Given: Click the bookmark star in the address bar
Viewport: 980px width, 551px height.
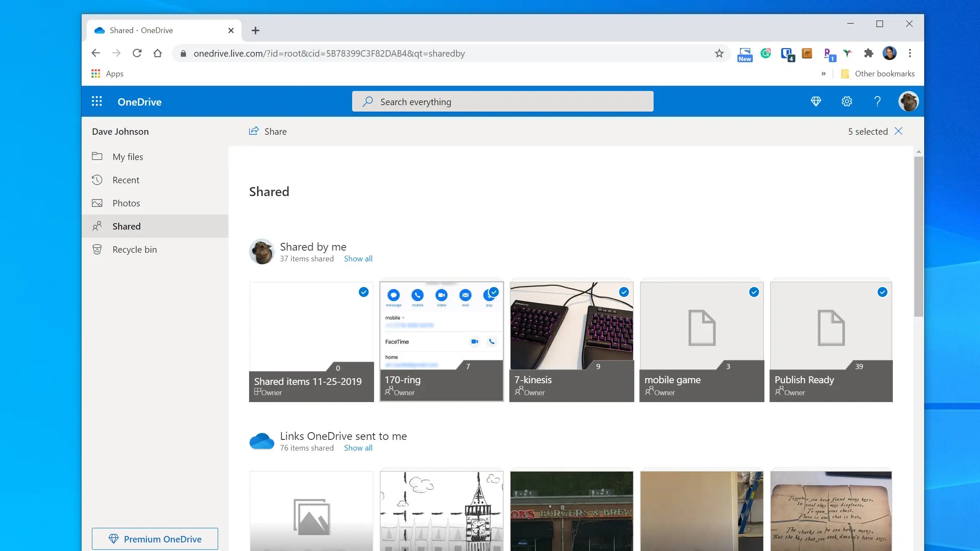Looking at the screenshot, I should pyautogui.click(x=719, y=53).
